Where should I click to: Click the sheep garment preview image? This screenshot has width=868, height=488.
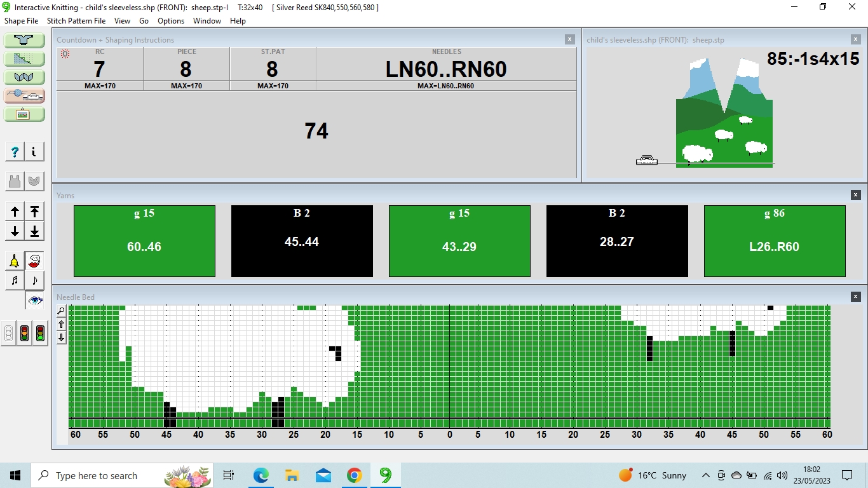point(724,113)
